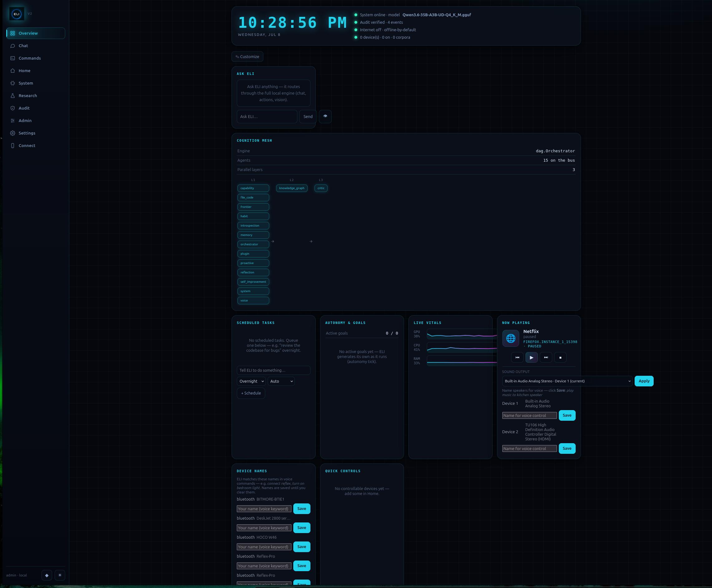Viewport: 712px width, 588px height.
Task: Send the Ask ELI message
Action: coord(308,116)
